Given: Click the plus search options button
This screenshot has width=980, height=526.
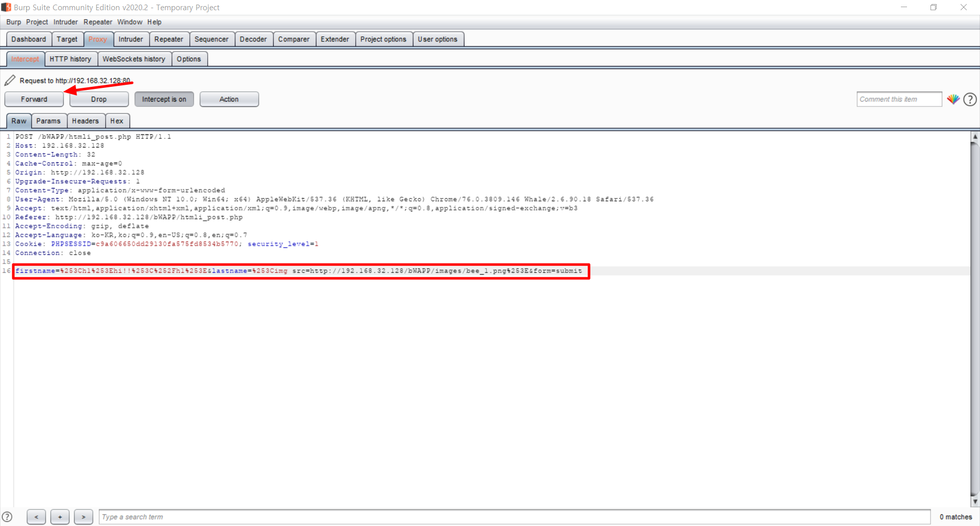Looking at the screenshot, I should 60,517.
